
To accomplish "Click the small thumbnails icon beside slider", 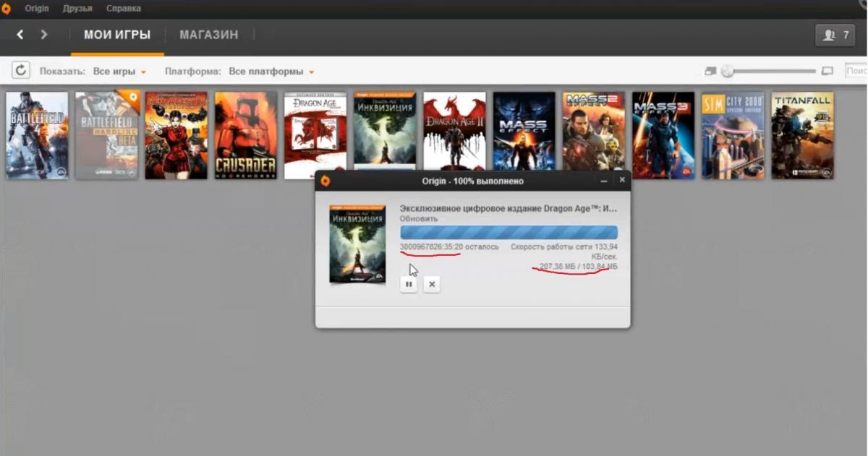I will pyautogui.click(x=710, y=71).
